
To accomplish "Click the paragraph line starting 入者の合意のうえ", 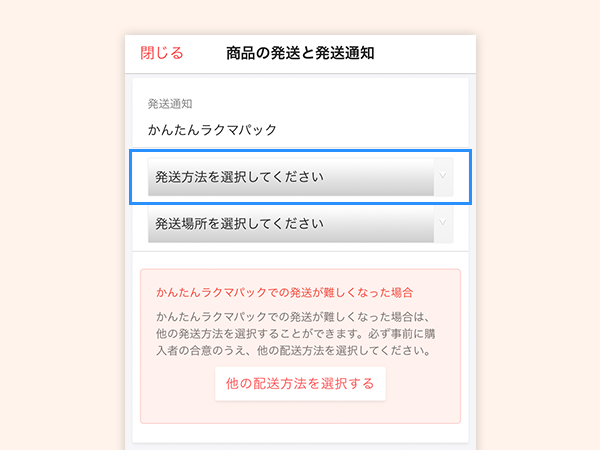I will [x=293, y=351].
